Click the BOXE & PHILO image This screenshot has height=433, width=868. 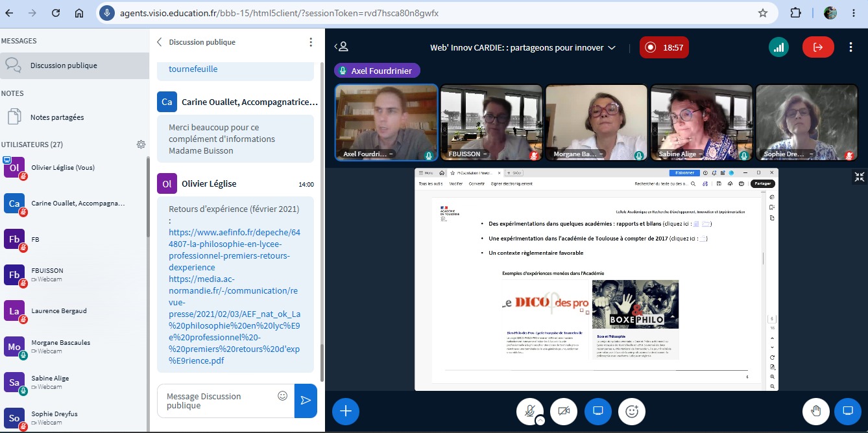[635, 304]
